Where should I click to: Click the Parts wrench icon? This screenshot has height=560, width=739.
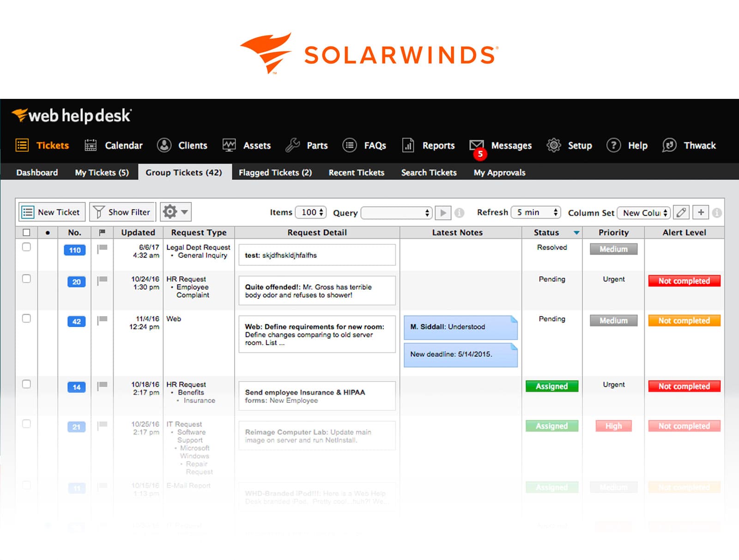click(292, 145)
